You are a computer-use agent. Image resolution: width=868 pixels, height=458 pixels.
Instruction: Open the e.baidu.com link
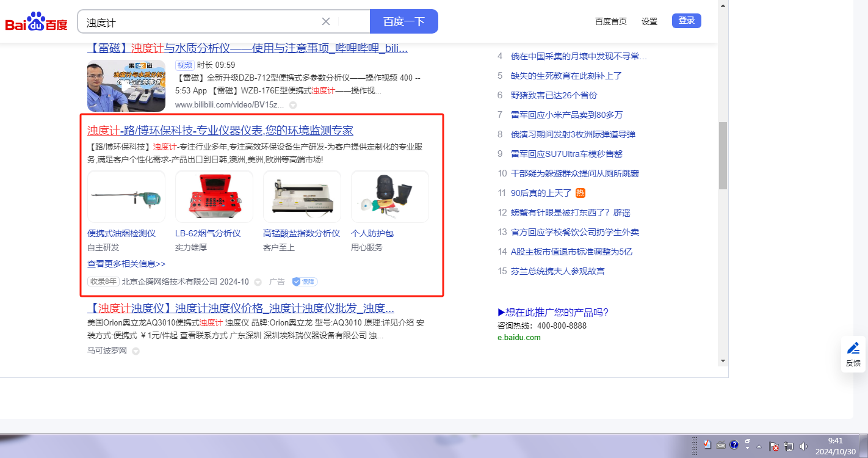(519, 337)
